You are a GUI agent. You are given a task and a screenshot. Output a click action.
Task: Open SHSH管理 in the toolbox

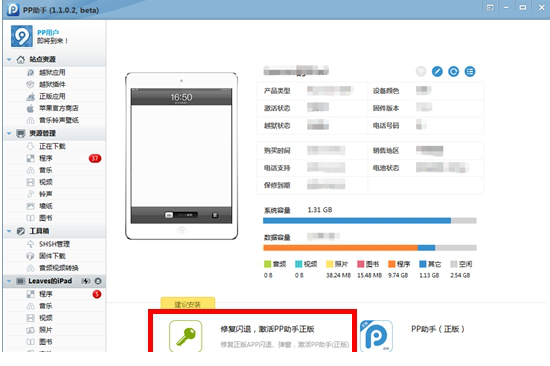tap(54, 244)
